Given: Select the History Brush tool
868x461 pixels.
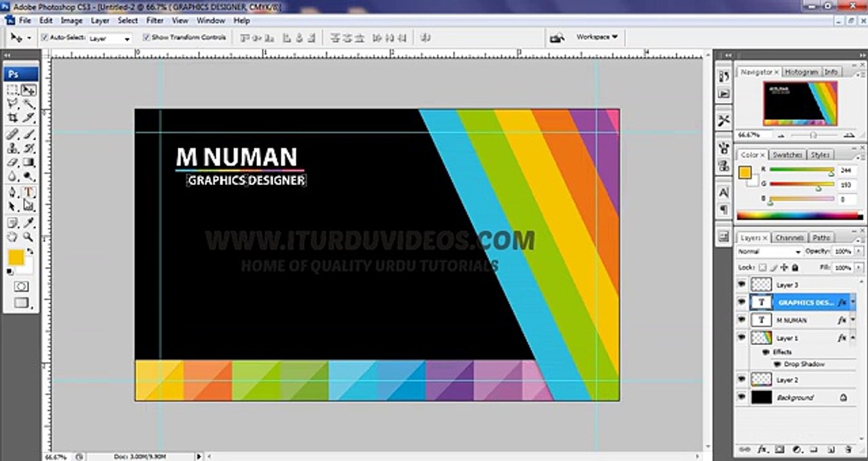Looking at the screenshot, I should pos(29,149).
